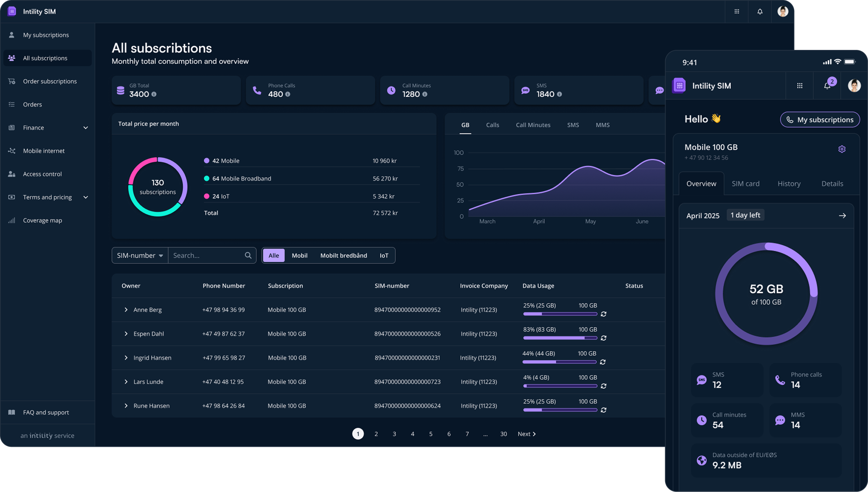Select Access control in the sidebar
This screenshot has width=868, height=492.
point(42,174)
